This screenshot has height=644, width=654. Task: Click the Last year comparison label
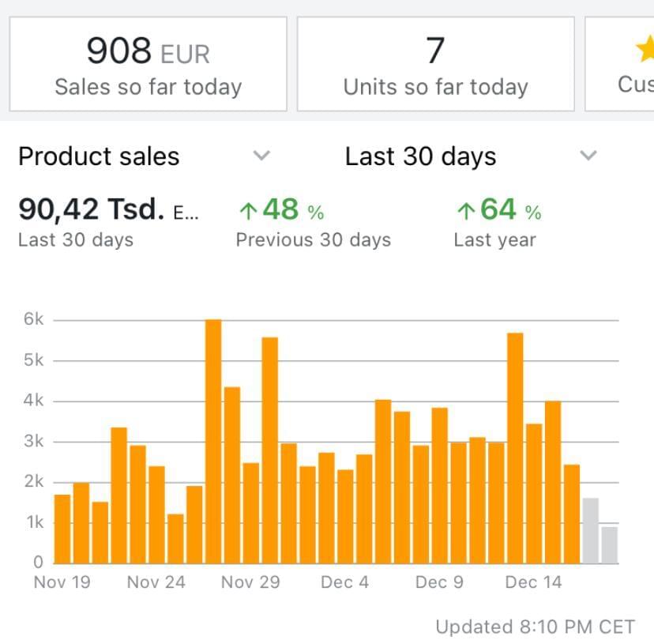click(494, 240)
